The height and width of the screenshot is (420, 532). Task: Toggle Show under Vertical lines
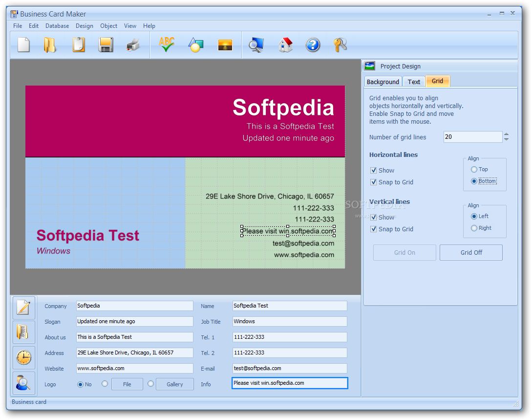click(374, 217)
